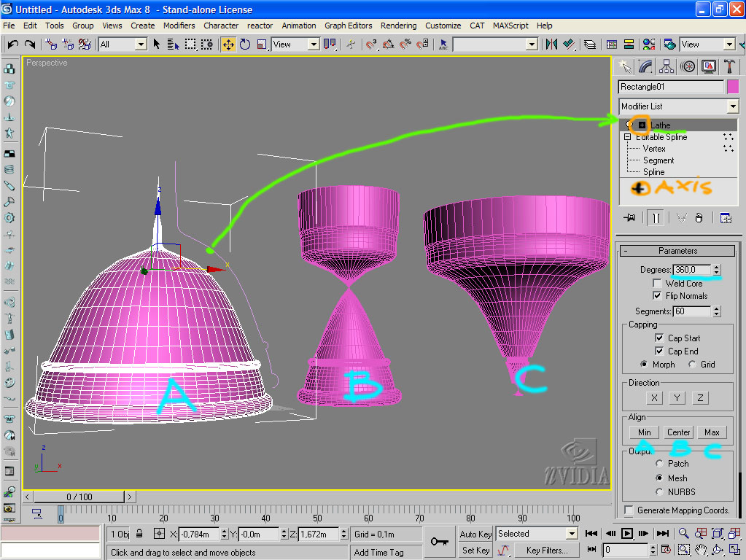Open the Modifiers menu
746x560 pixels.
[179, 26]
